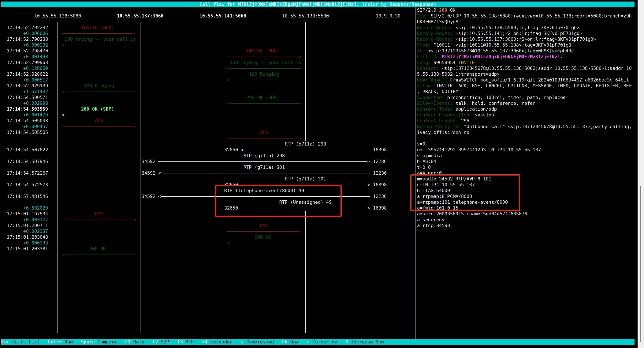This screenshot has height=348, width=644.
Task: Click 10.55.55.141:5060 column header
Action: [x=223, y=16]
